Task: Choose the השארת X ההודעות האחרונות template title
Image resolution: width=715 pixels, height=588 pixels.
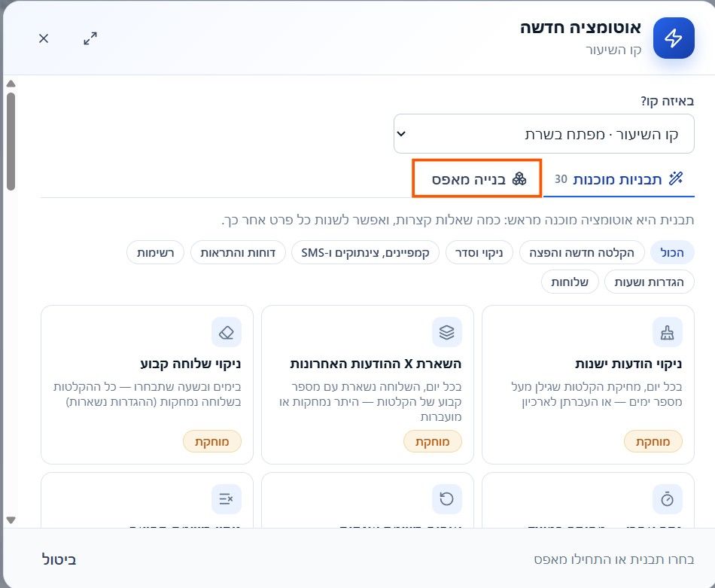Action: 376,364
